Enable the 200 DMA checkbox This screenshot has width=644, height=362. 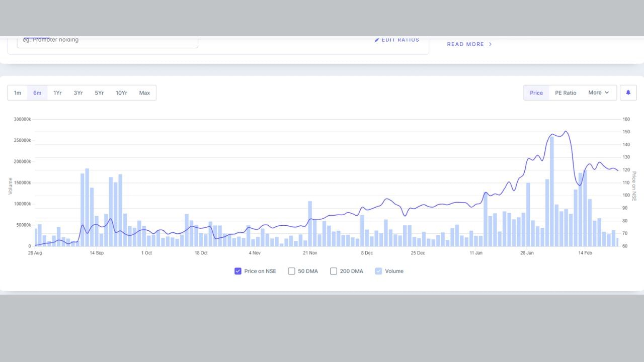pyautogui.click(x=334, y=271)
